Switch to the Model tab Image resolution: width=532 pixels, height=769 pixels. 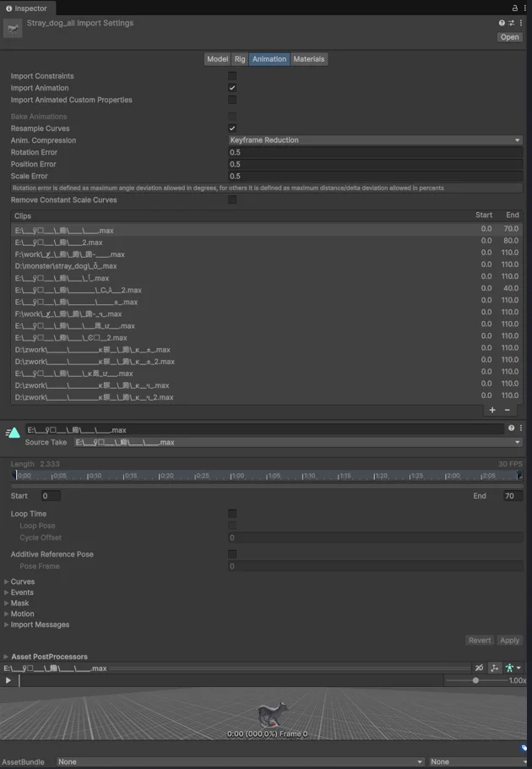(x=218, y=59)
